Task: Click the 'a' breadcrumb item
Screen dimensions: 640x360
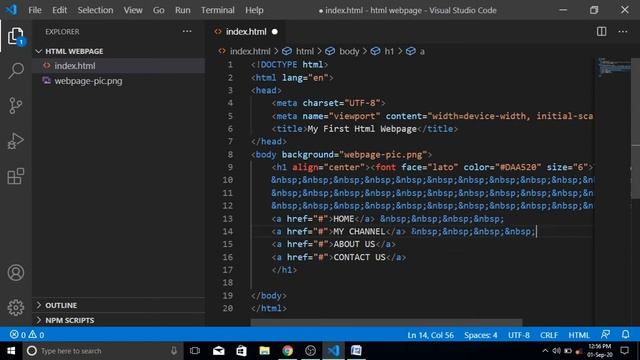Action: (422, 51)
